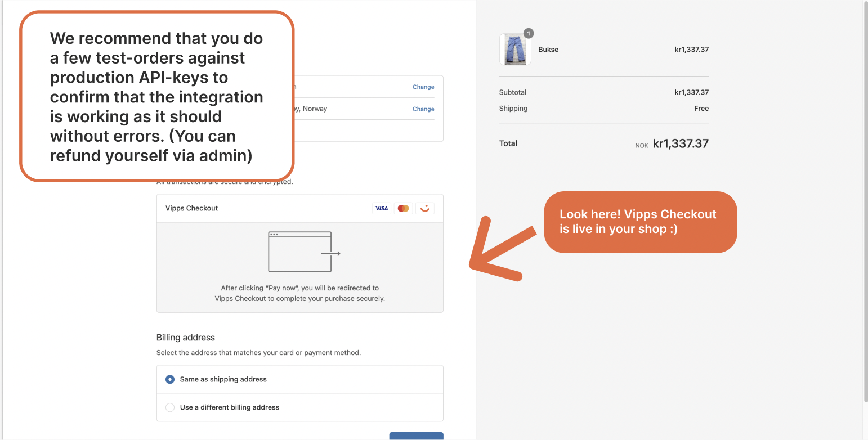Click the Mastercard icon

tap(403, 208)
